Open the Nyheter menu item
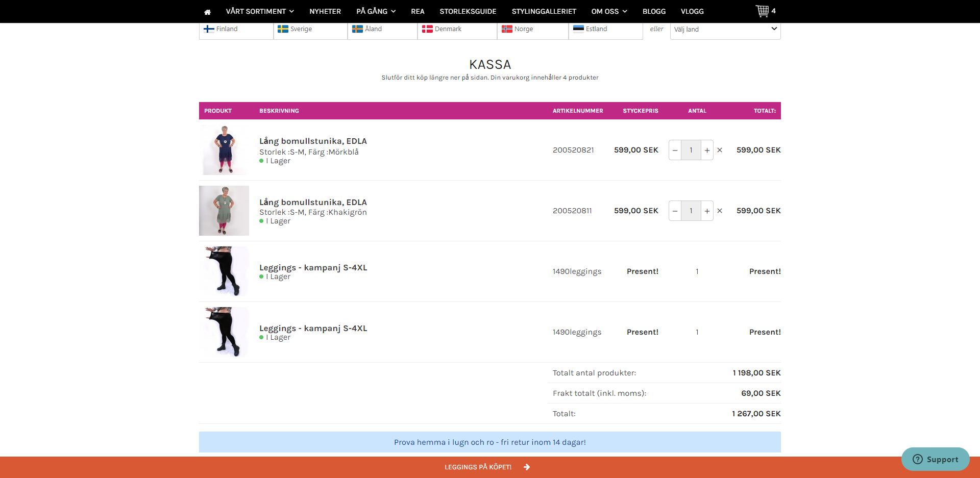 pyautogui.click(x=325, y=11)
